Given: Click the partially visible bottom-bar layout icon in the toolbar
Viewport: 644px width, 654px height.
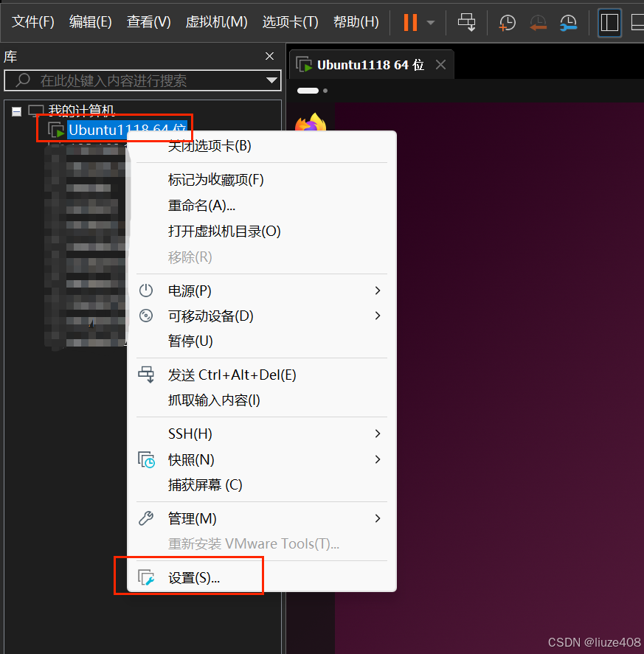Looking at the screenshot, I should pyautogui.click(x=637, y=23).
